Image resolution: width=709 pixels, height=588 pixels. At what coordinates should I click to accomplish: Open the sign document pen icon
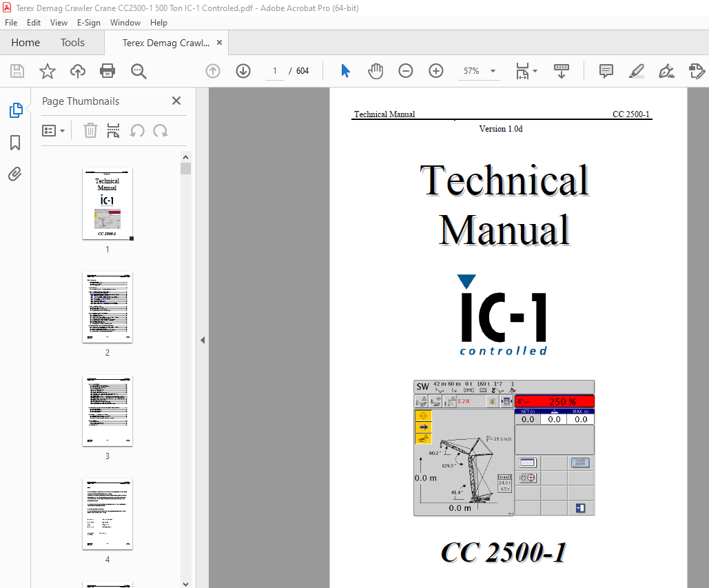coord(666,71)
